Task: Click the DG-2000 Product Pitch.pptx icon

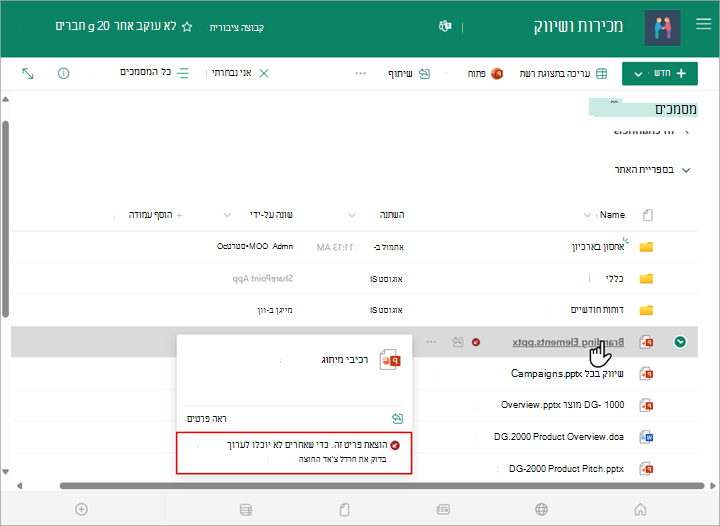Action: pos(647,469)
